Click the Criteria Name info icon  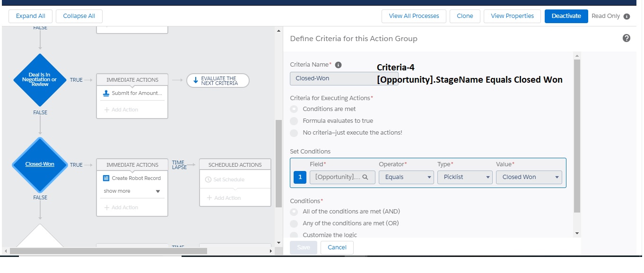pyautogui.click(x=338, y=65)
